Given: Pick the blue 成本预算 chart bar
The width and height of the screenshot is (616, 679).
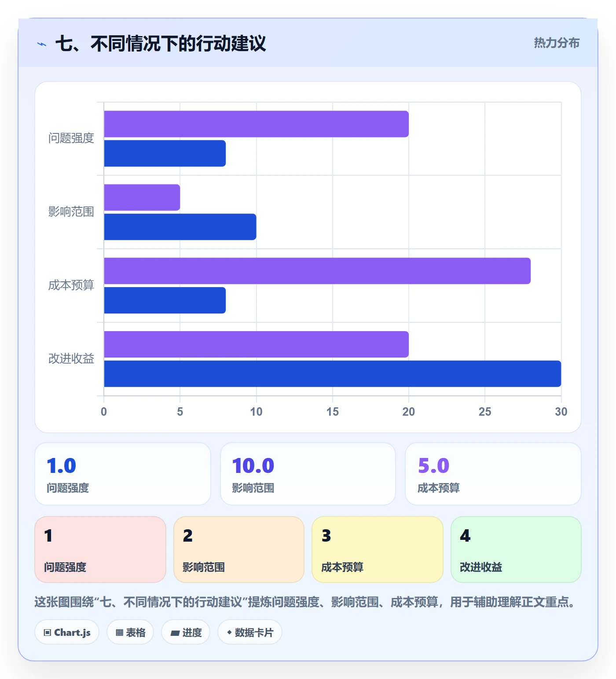Looking at the screenshot, I should 165,301.
